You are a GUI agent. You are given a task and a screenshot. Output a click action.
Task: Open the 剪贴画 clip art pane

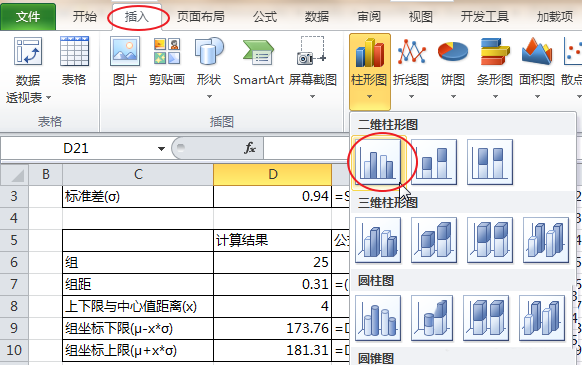pos(167,61)
